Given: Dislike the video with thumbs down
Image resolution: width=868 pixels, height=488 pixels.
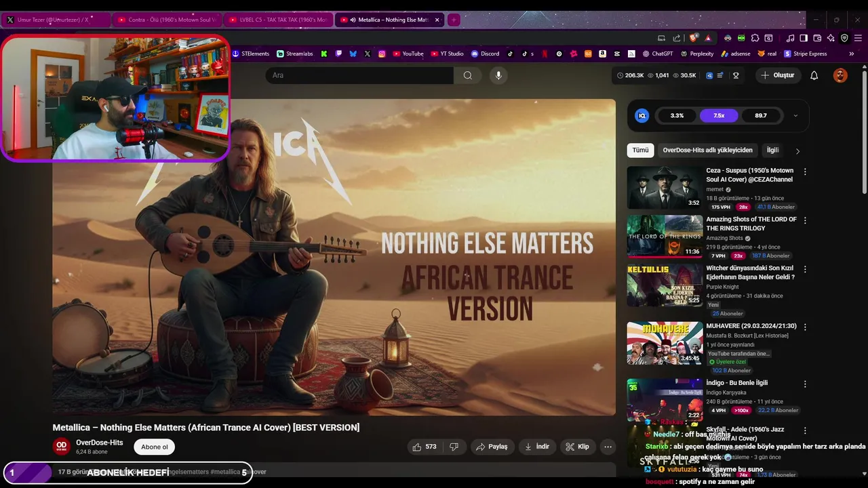Looking at the screenshot, I should [454, 447].
